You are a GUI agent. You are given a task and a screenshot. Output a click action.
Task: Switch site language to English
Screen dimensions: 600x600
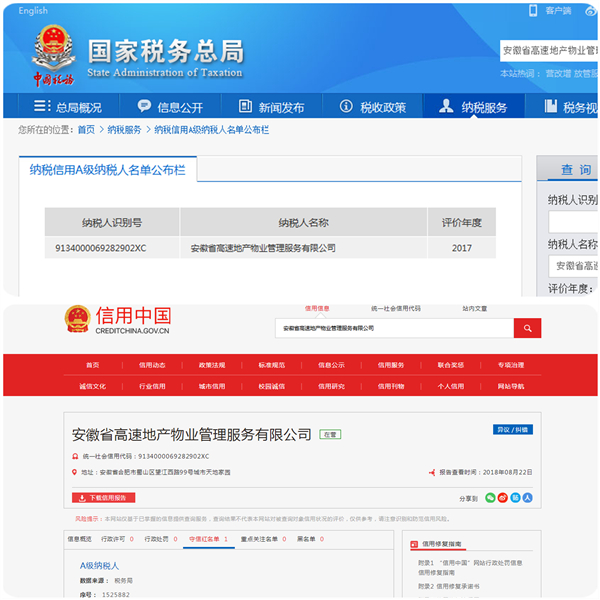point(33,11)
